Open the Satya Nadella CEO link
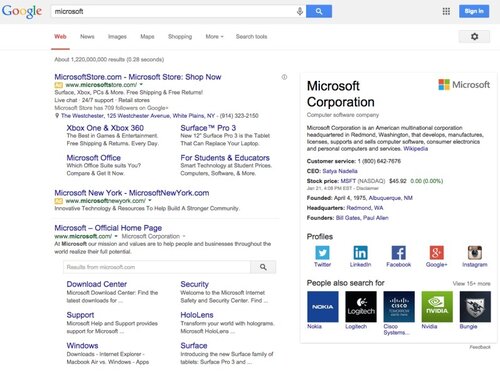This screenshot has width=500, height=376. coord(340,171)
